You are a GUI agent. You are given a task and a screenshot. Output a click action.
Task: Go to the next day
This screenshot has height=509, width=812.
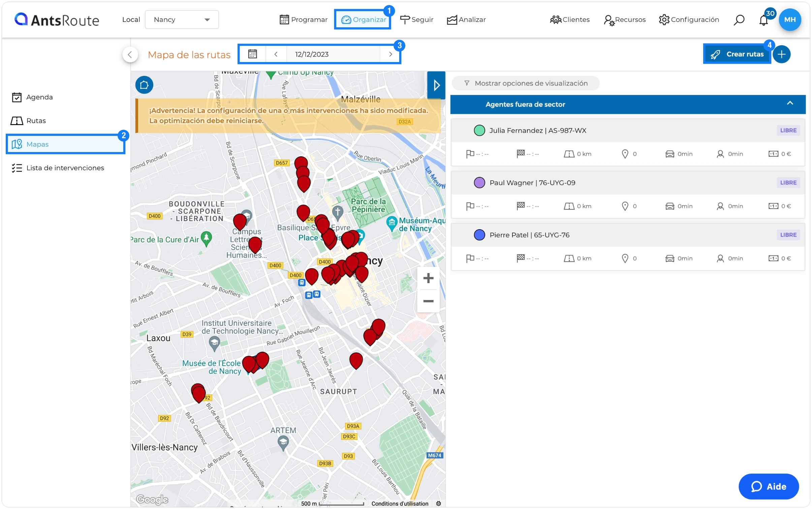390,54
